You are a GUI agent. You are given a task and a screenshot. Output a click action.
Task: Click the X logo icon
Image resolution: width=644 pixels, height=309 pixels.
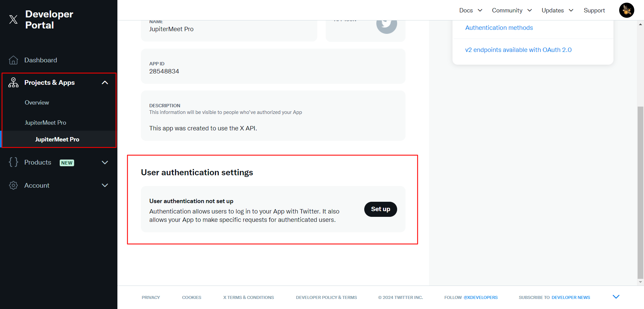click(x=13, y=19)
